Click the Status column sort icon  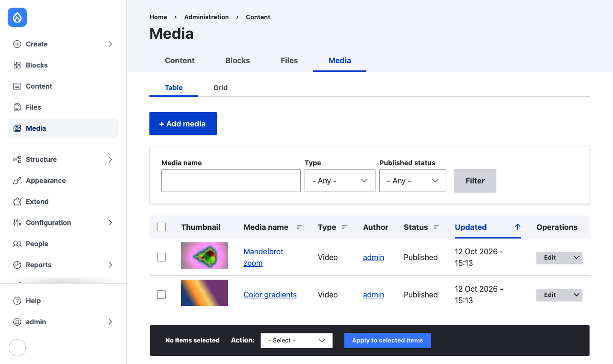point(436,227)
